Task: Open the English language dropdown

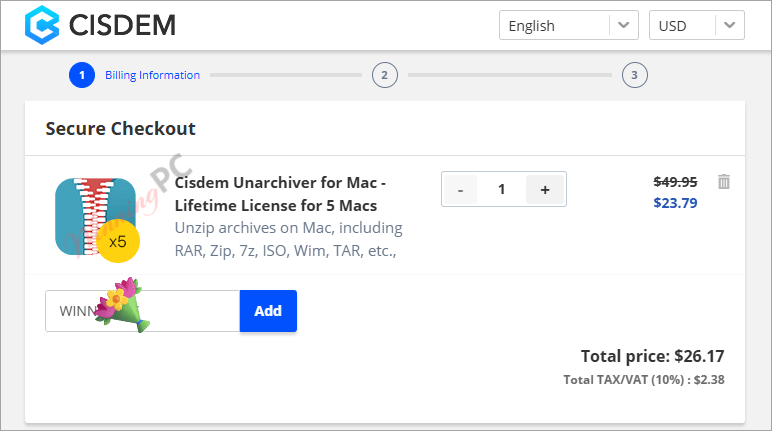Action: 569,25
